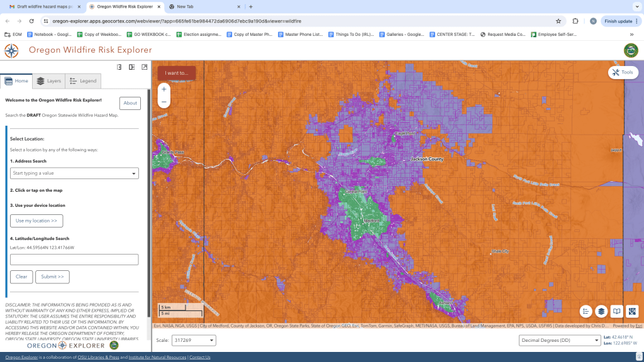Click the Esri attribution link
This screenshot has height=362, width=644.
click(x=639, y=326)
